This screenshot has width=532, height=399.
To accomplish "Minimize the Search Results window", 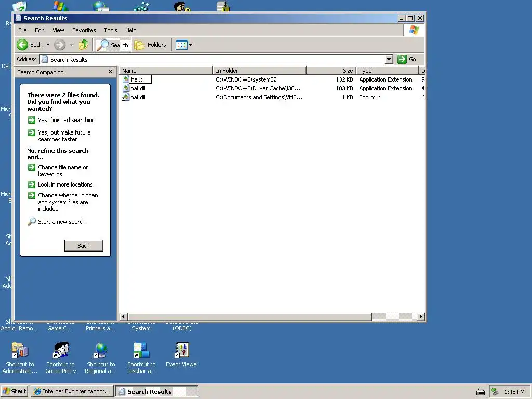I will pos(402,18).
